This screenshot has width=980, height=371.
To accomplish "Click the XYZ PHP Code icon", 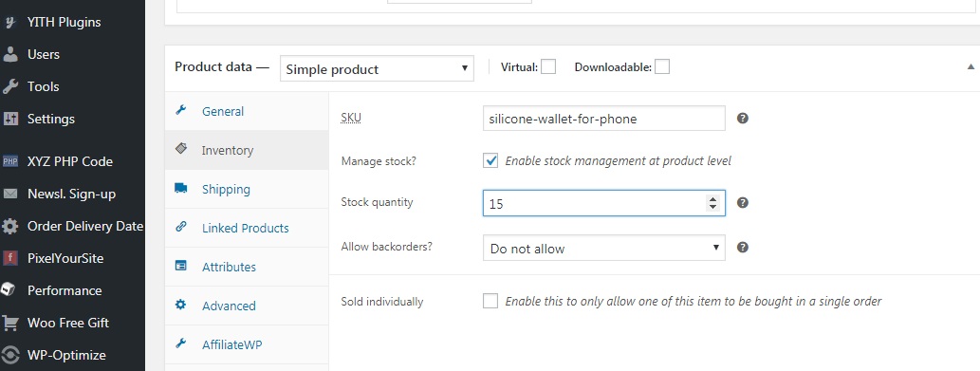I will click(10, 161).
